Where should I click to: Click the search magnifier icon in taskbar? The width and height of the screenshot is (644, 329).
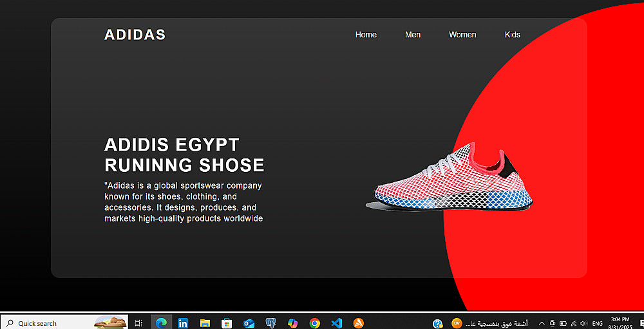[x=10, y=323]
